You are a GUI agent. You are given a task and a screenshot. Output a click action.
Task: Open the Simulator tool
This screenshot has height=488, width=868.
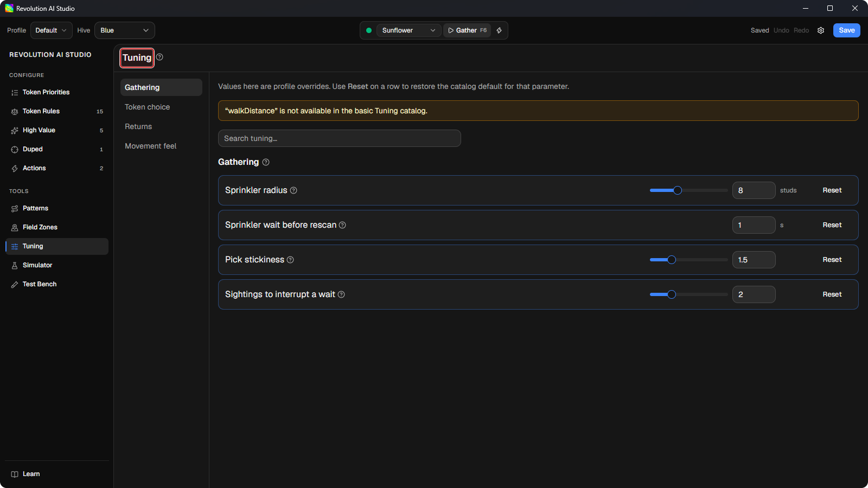[x=57, y=265]
